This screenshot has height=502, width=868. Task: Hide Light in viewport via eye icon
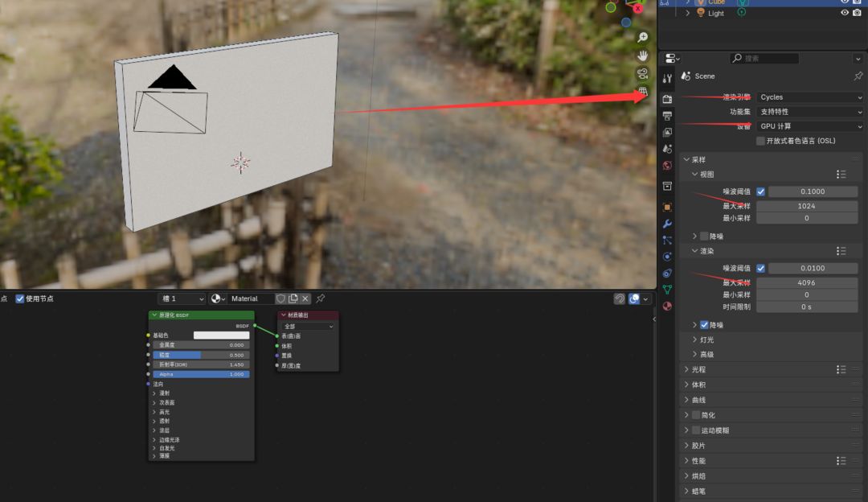tap(845, 13)
